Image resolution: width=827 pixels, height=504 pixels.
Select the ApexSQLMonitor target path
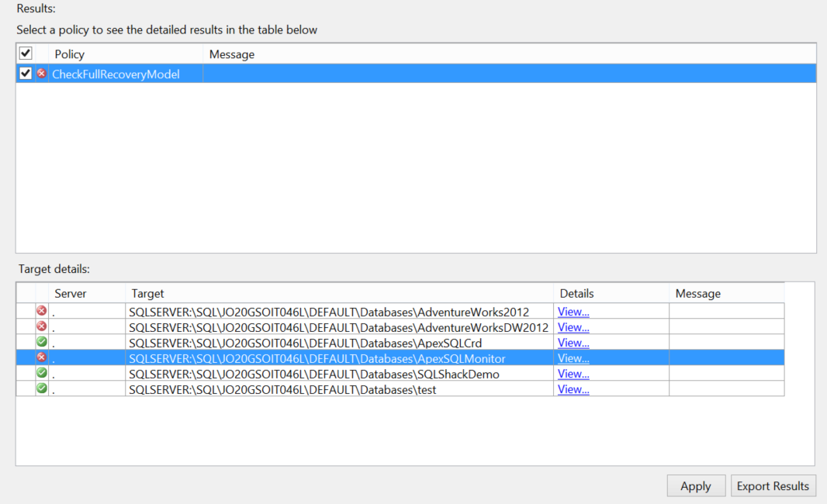coord(317,358)
